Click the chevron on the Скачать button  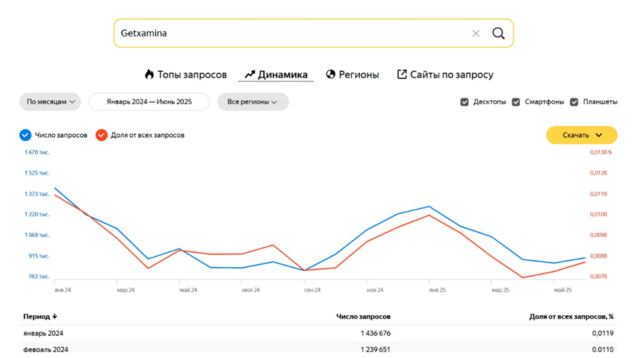(599, 135)
